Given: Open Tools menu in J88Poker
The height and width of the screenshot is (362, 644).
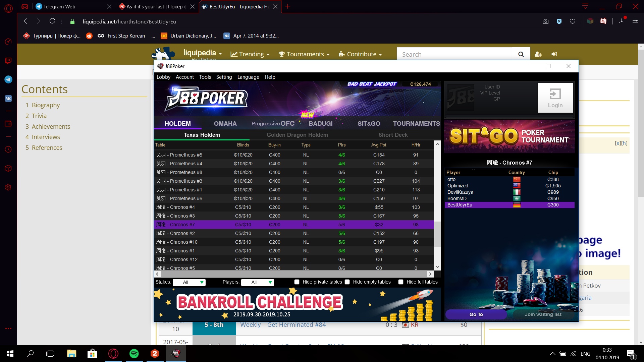Looking at the screenshot, I should (x=205, y=77).
